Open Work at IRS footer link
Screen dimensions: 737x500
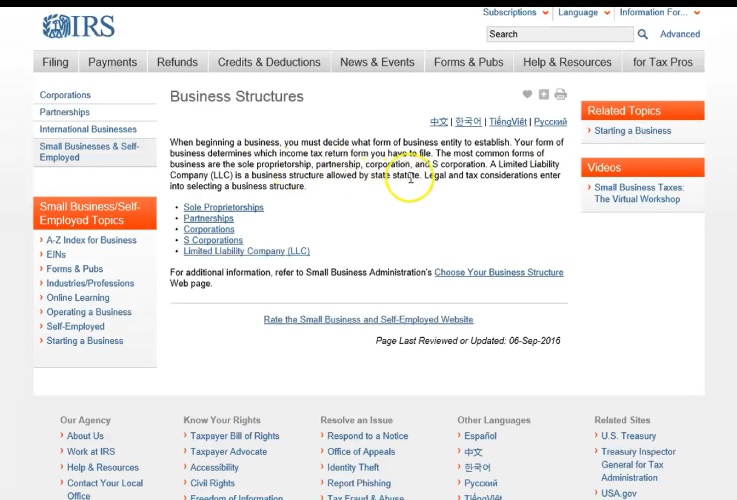point(91,452)
